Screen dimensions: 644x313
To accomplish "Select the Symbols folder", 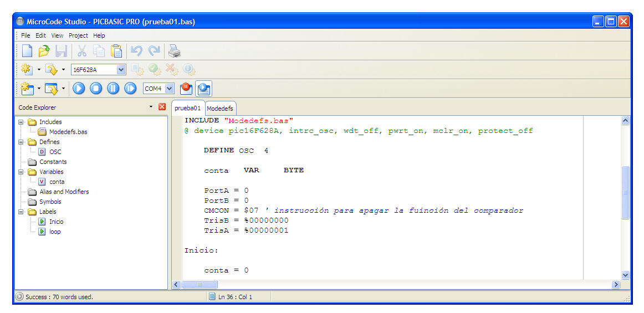I will 50,202.
